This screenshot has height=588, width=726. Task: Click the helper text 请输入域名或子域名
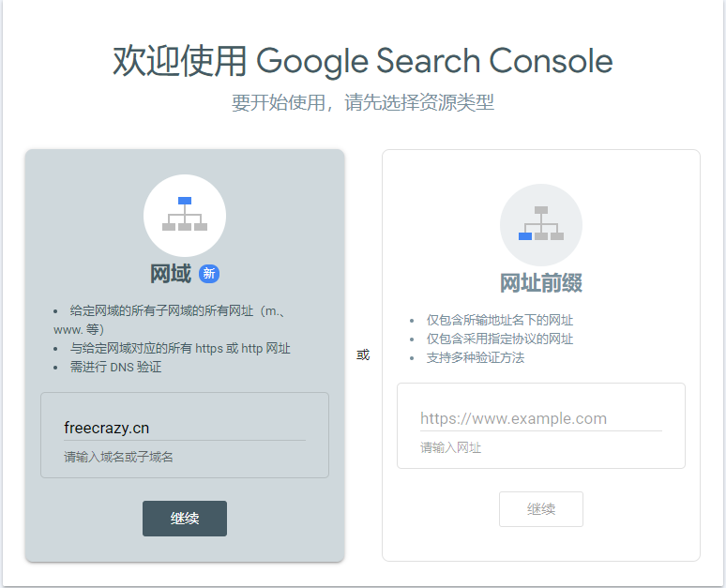pos(118,457)
